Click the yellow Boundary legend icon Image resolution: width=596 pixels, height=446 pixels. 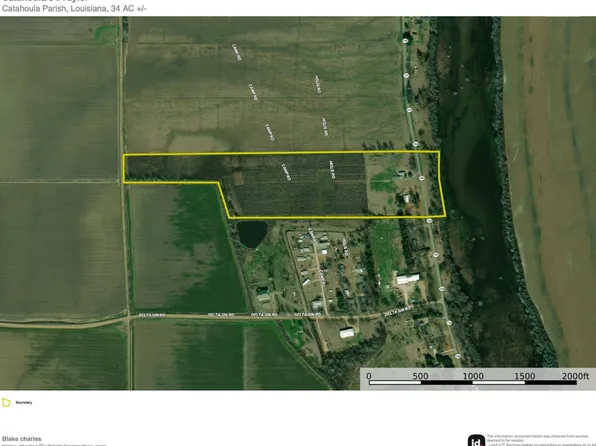tap(6, 402)
